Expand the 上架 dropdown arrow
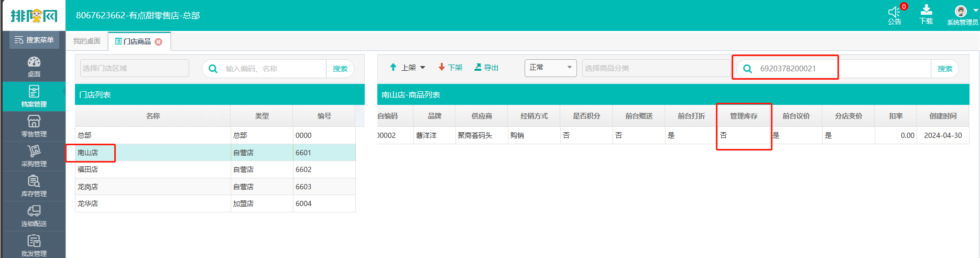This screenshot has height=258, width=980. pos(423,68)
